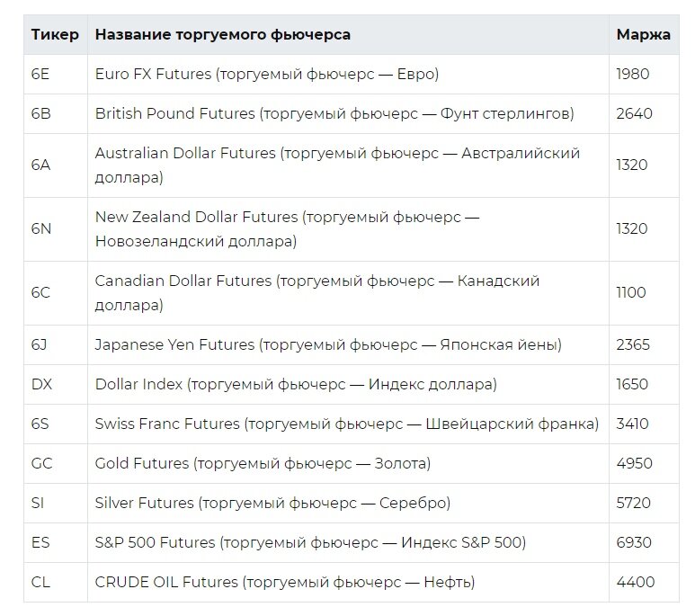Click the New Zealand Dollar Futures cell
The image size is (695, 616).
(x=288, y=229)
